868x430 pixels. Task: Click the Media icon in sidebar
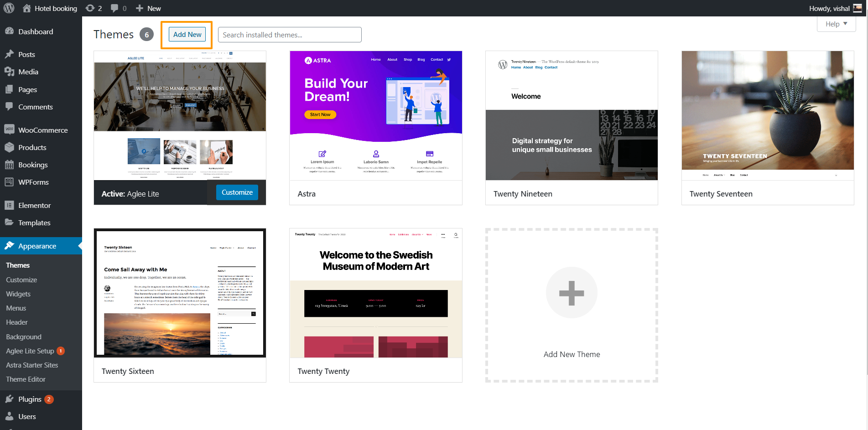(9, 72)
